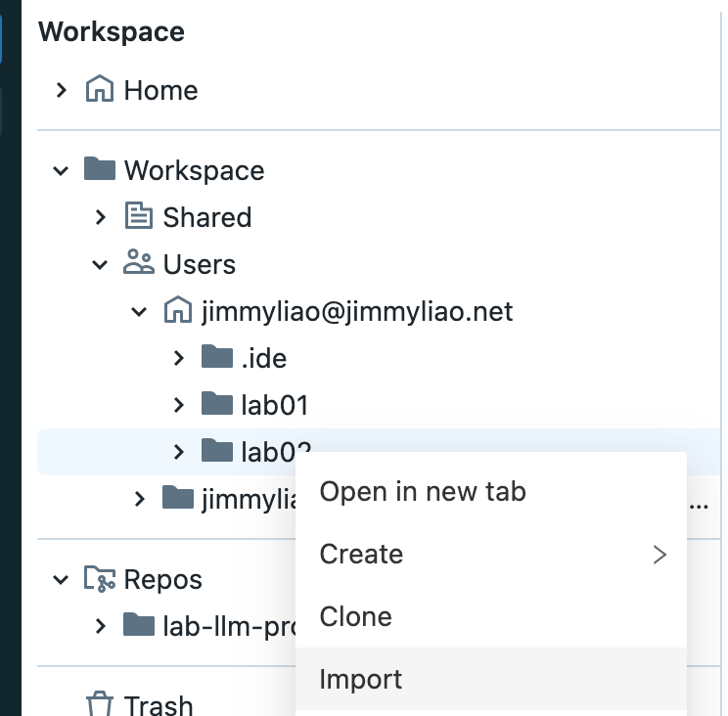Image resolution: width=728 pixels, height=716 pixels.
Task: Collapse the Repos section chevron
Action: coord(62,579)
